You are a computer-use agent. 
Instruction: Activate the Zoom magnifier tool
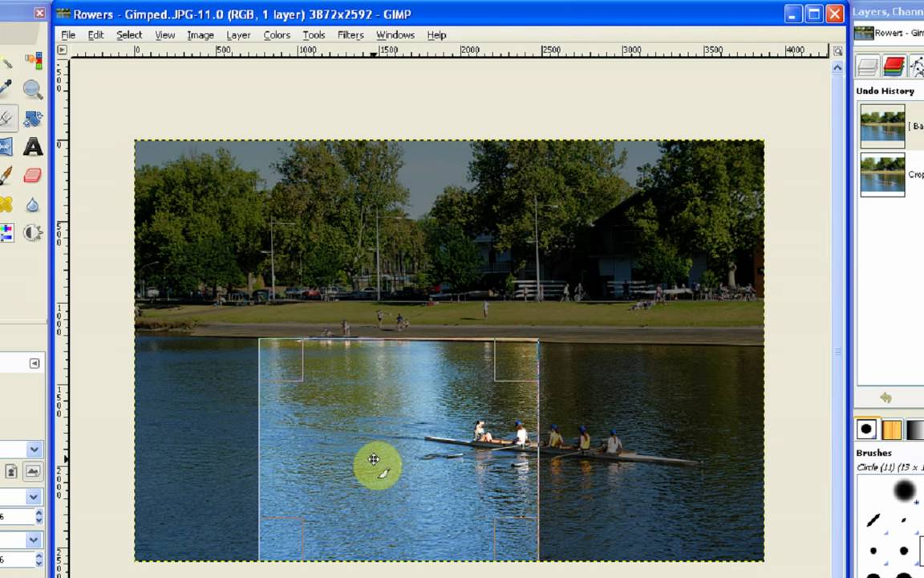click(x=33, y=89)
